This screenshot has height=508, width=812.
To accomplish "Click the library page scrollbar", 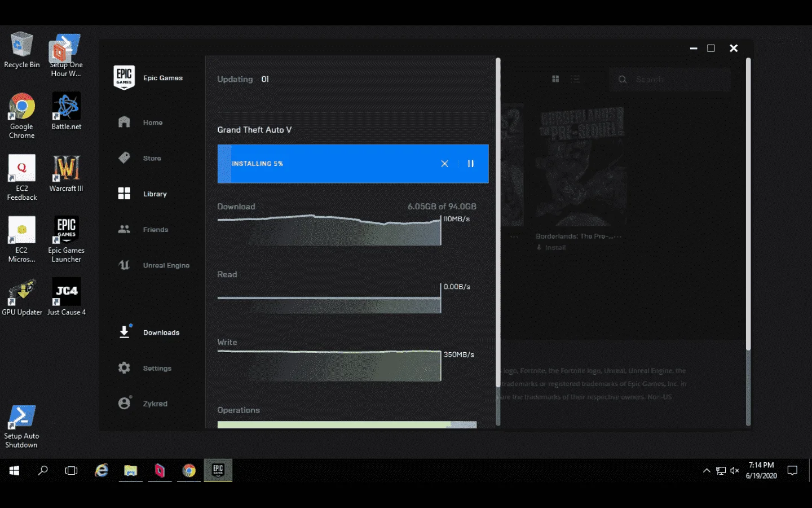I will (748, 203).
